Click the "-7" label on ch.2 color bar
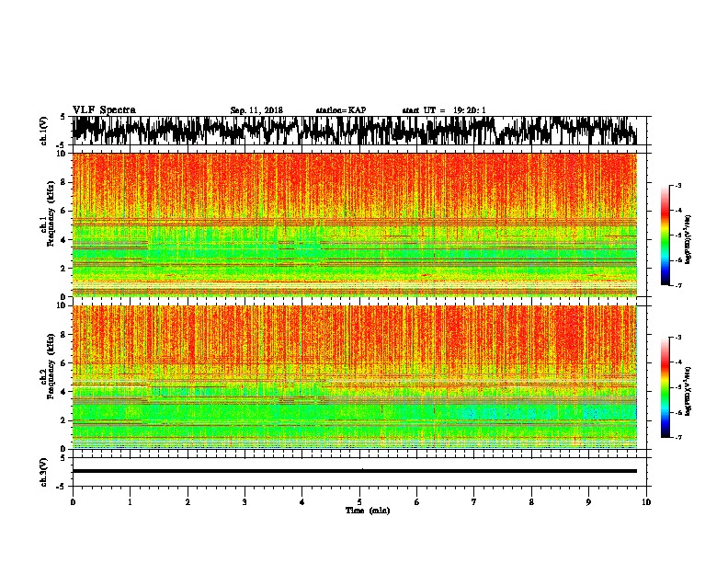This screenshot has height=563, width=728. click(678, 438)
